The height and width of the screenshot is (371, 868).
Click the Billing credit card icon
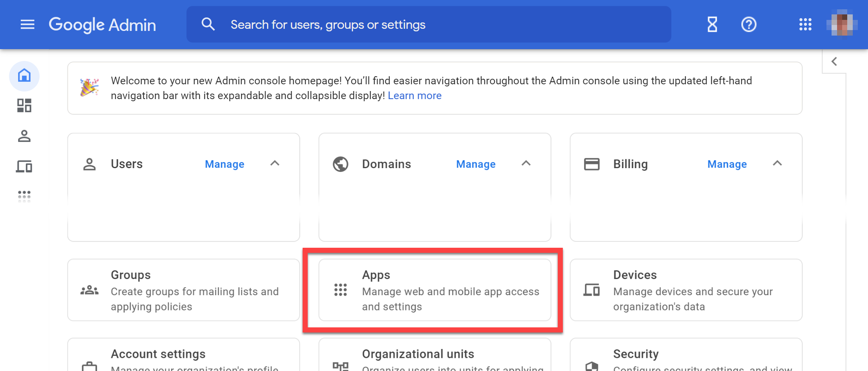[x=592, y=164]
